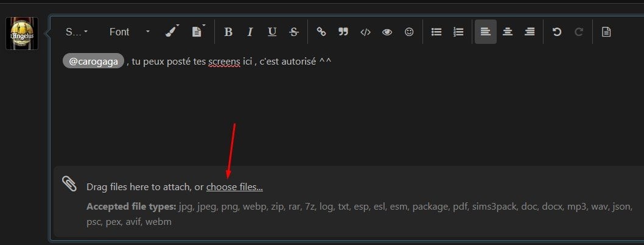Screen dimensions: 644x245
Task: Click the paperclip attachment icon
Action: [x=69, y=184]
